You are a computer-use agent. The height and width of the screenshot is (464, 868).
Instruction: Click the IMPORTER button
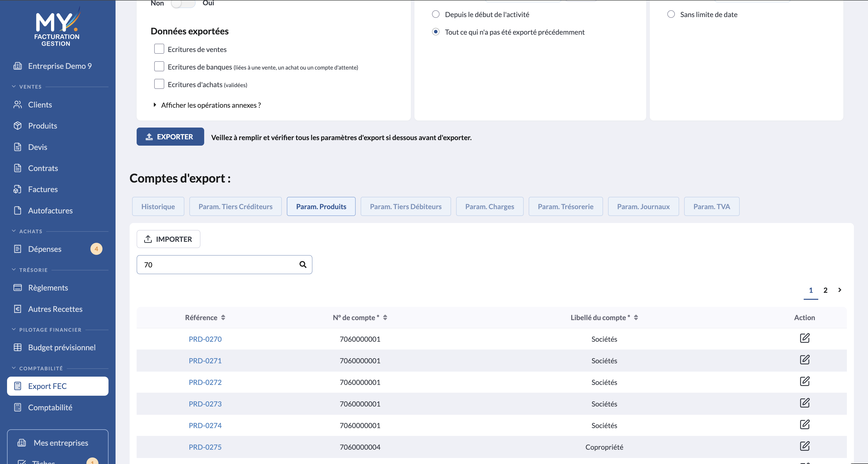click(168, 239)
